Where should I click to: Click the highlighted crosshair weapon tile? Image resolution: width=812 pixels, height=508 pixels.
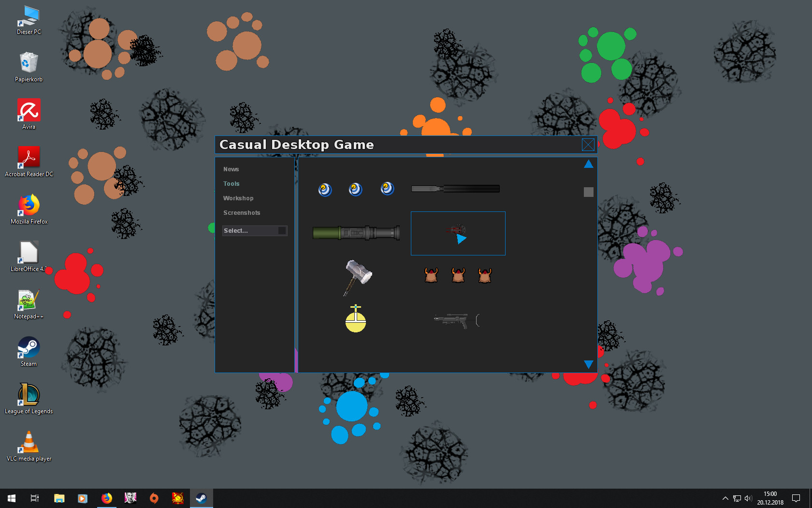458,233
